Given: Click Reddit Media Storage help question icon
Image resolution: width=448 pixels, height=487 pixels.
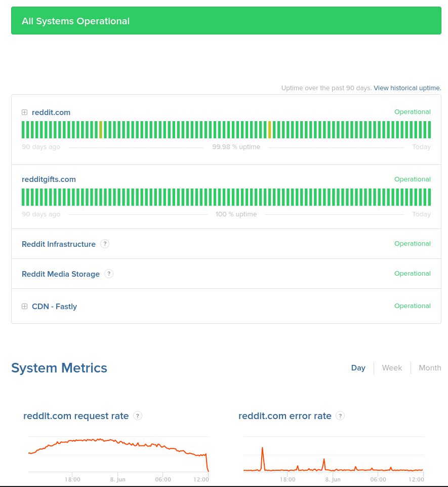Looking at the screenshot, I should [109, 274].
